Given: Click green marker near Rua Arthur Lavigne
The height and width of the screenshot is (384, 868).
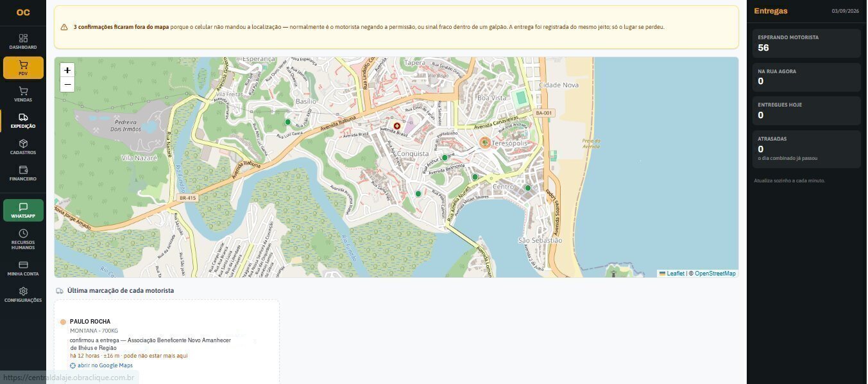Looking at the screenshot, I should click(x=445, y=157).
